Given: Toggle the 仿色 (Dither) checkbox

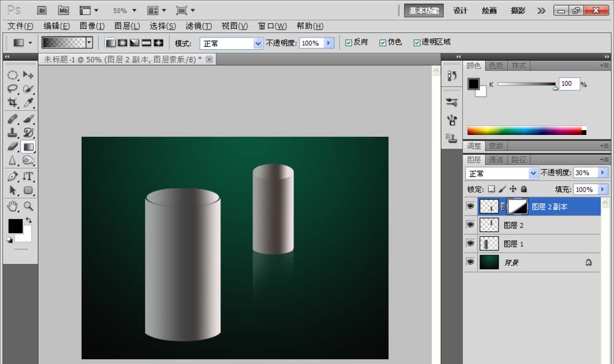Looking at the screenshot, I should point(383,42).
